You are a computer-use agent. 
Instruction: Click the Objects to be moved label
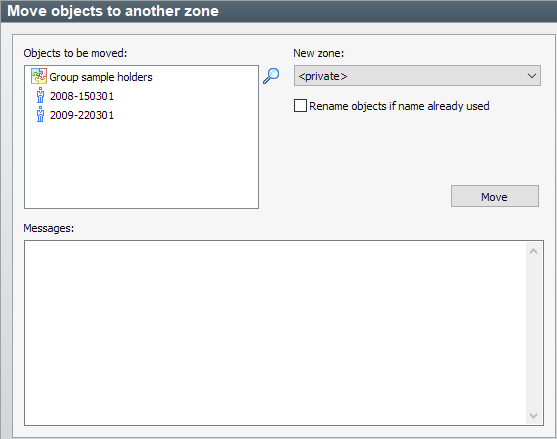pyautogui.click(x=75, y=53)
